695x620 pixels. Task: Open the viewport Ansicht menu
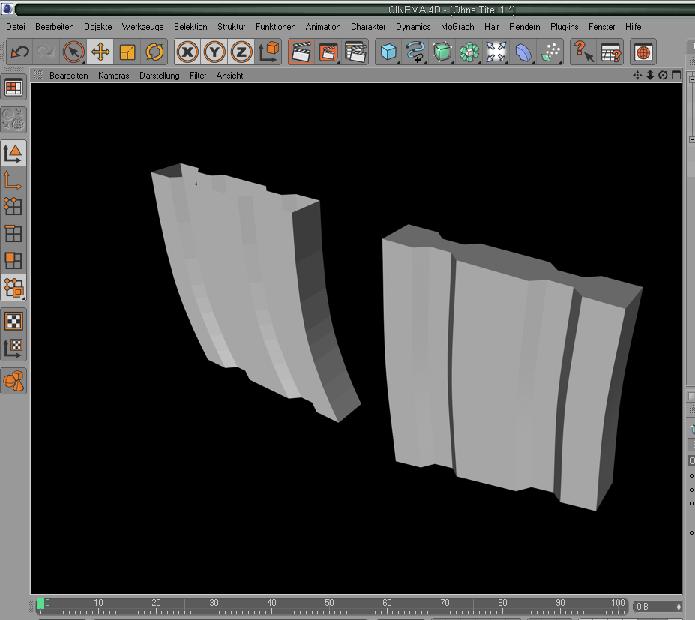pos(230,76)
